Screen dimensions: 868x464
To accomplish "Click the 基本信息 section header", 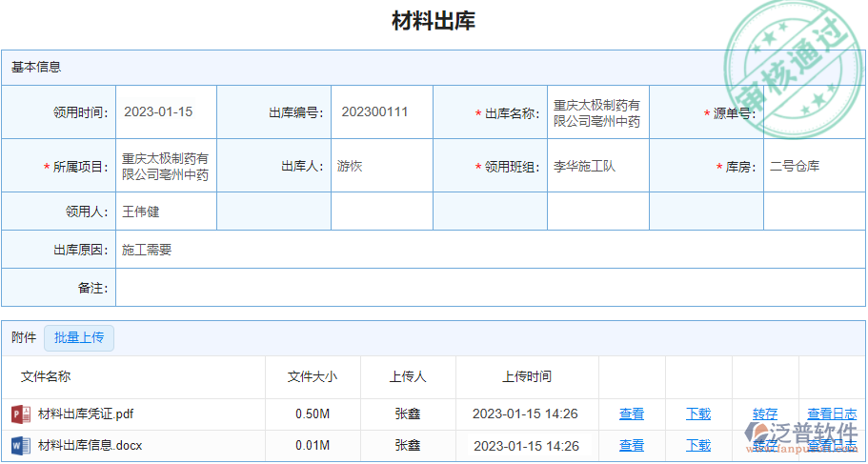I will tap(36, 68).
